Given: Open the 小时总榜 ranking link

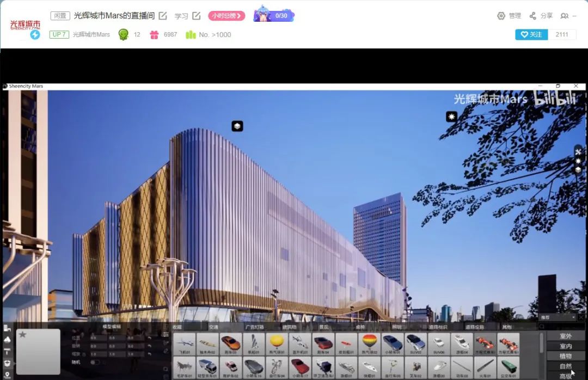Looking at the screenshot, I should click(225, 16).
